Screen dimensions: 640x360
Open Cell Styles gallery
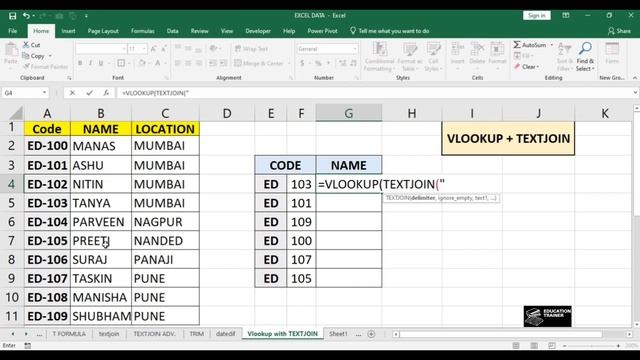433,57
